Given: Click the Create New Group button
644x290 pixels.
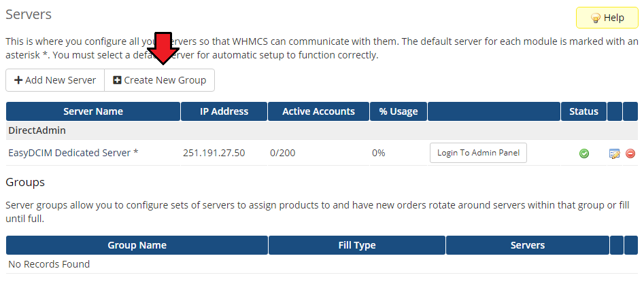Looking at the screenshot, I should coord(159,80).
